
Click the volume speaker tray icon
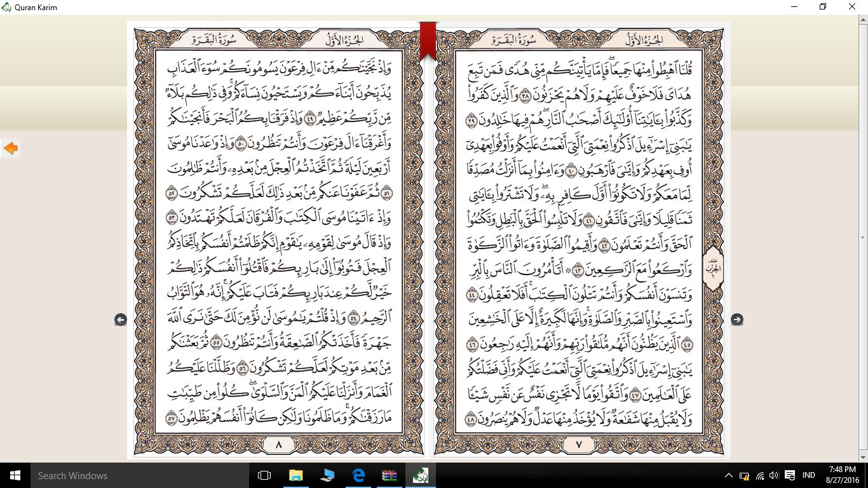click(x=774, y=475)
